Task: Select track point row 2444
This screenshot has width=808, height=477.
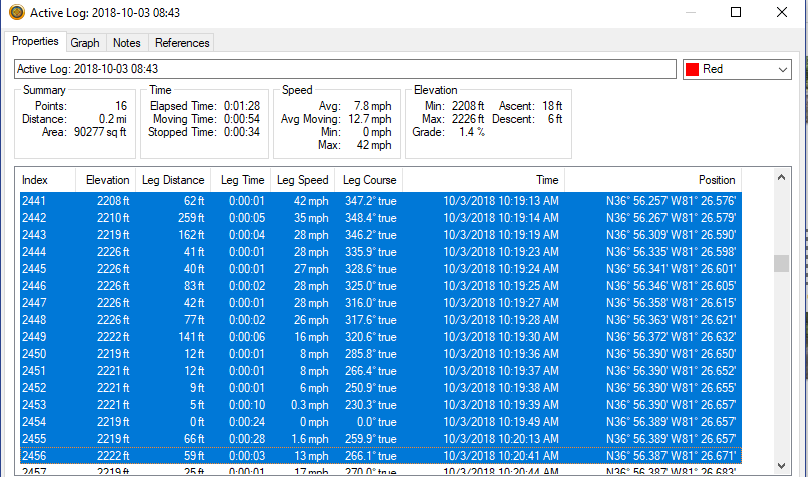Action: coord(381,252)
